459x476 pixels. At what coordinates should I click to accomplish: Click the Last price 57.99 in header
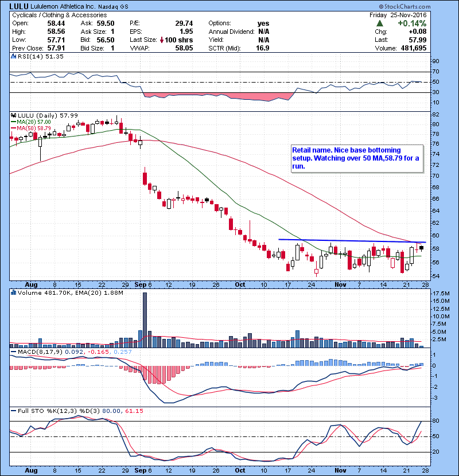pyautogui.click(x=417, y=40)
